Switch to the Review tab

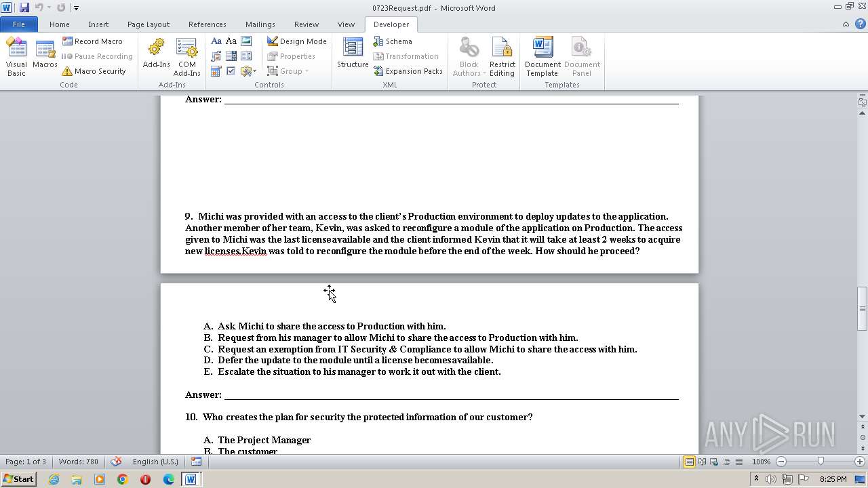click(x=307, y=24)
